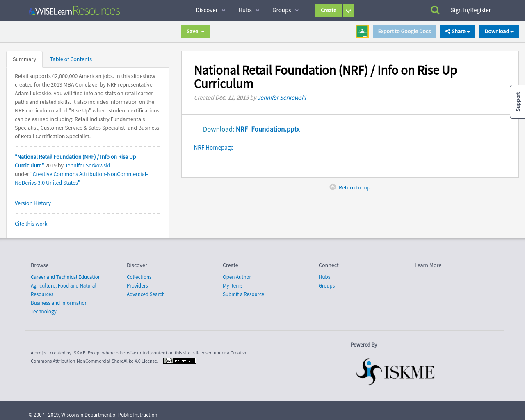Click the ISKME logo in the footer
The height and width of the screenshot is (420, 525).
(x=395, y=372)
